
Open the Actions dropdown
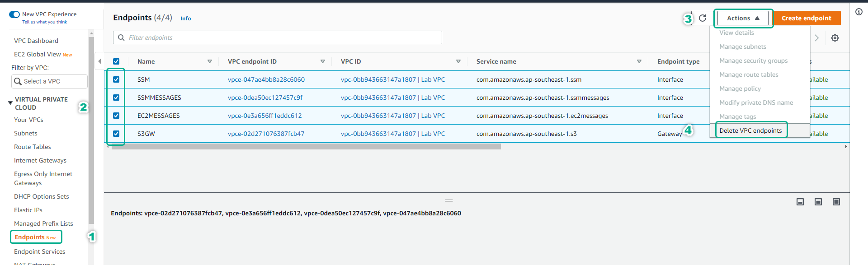click(x=743, y=18)
